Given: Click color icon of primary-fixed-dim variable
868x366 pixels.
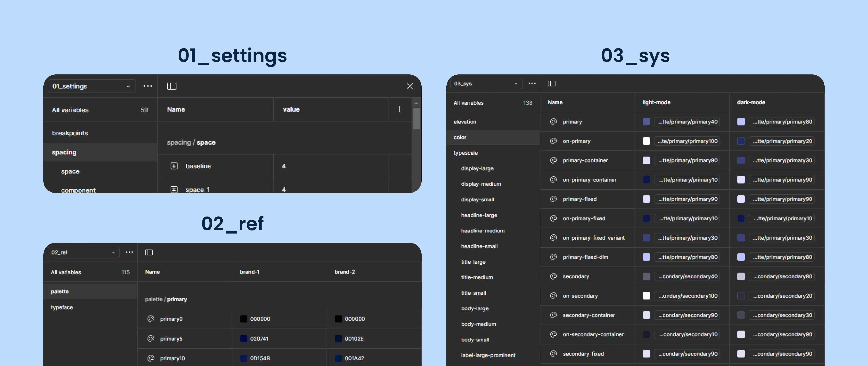Looking at the screenshot, I should pyautogui.click(x=553, y=257).
